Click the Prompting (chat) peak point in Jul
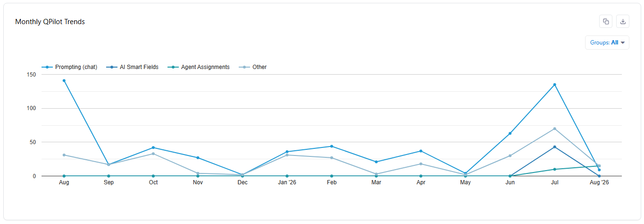The width and height of the screenshot is (644, 224). tap(554, 85)
